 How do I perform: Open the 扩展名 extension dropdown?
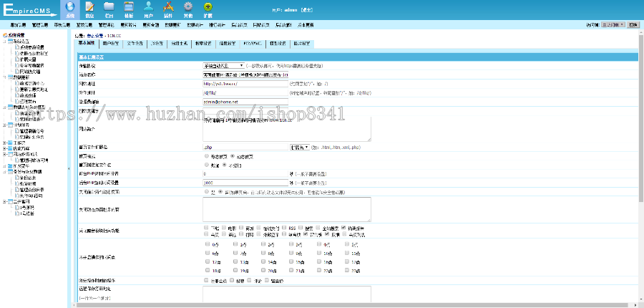(299, 146)
